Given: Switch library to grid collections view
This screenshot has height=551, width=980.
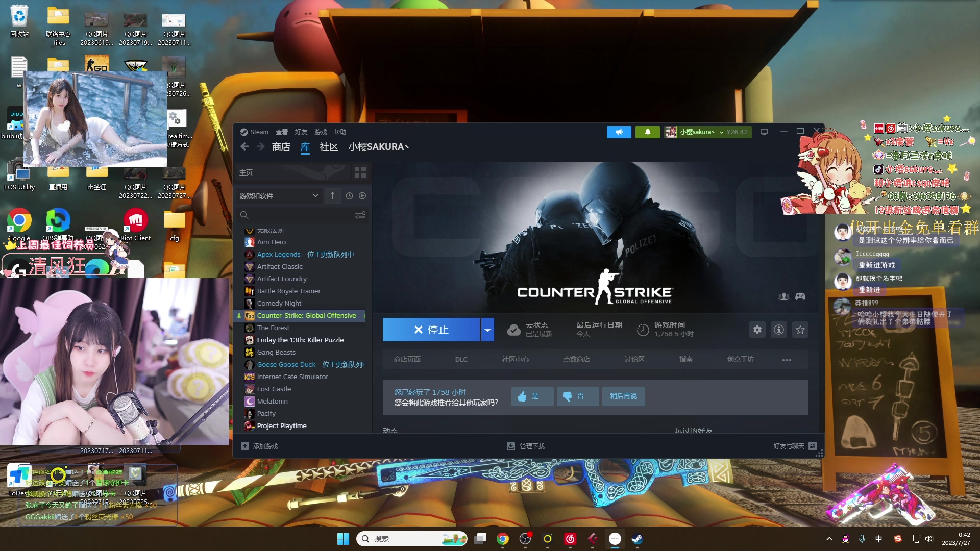Looking at the screenshot, I should point(360,172).
